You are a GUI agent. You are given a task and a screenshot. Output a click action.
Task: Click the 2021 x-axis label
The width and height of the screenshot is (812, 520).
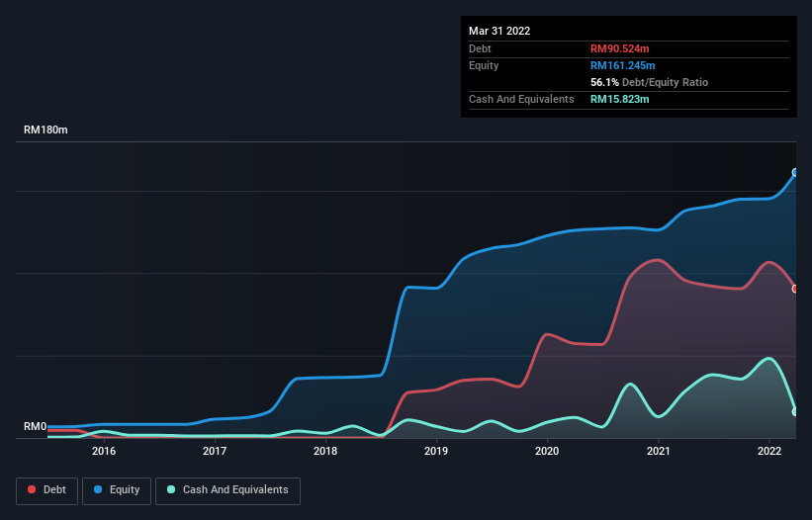tap(658, 451)
